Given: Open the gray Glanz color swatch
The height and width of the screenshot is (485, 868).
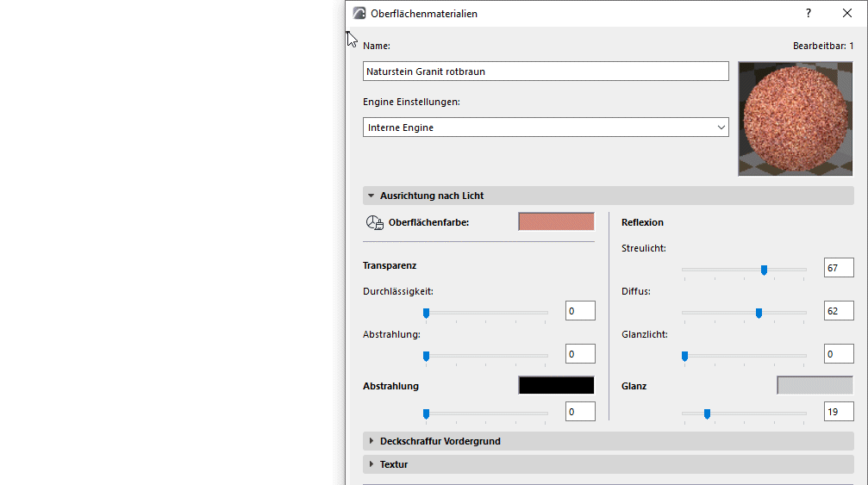Looking at the screenshot, I should pyautogui.click(x=815, y=385).
